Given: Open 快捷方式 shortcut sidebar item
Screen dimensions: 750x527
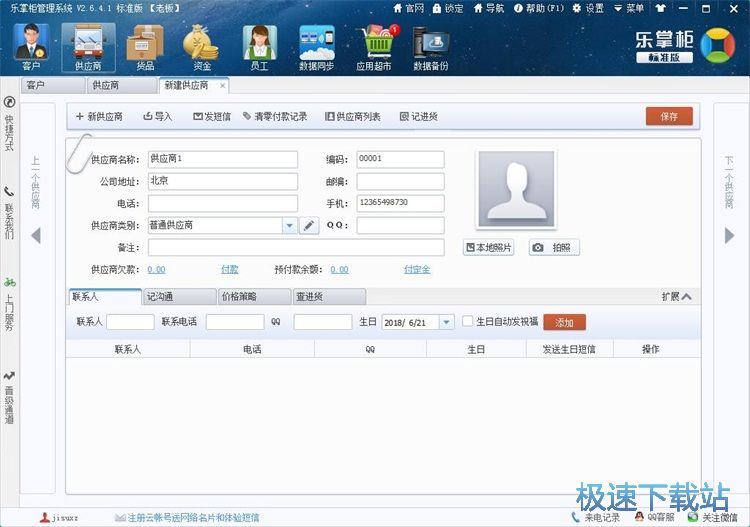Looking at the screenshot, I should [10, 124].
